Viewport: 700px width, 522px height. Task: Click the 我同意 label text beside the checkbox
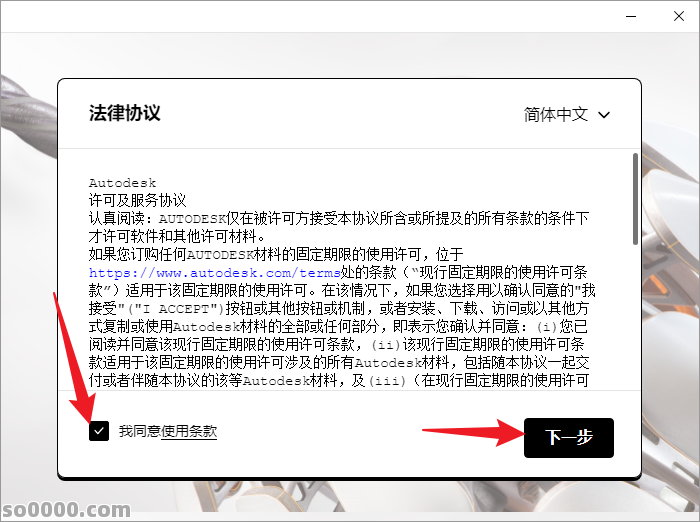pyautogui.click(x=139, y=431)
